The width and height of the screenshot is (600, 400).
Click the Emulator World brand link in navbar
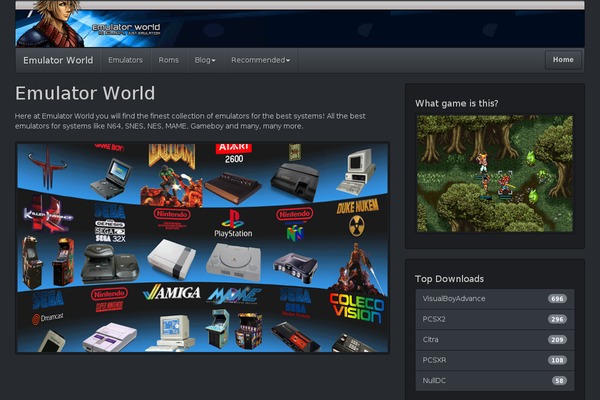click(58, 60)
